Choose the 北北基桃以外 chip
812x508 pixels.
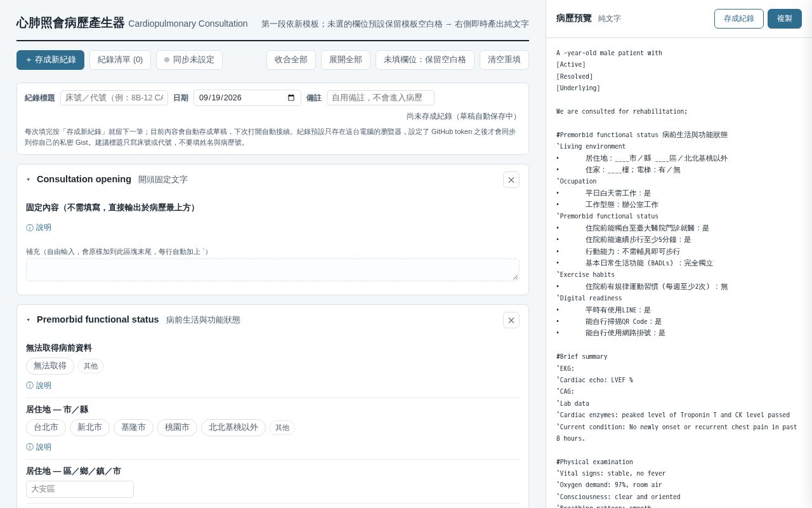233,427
